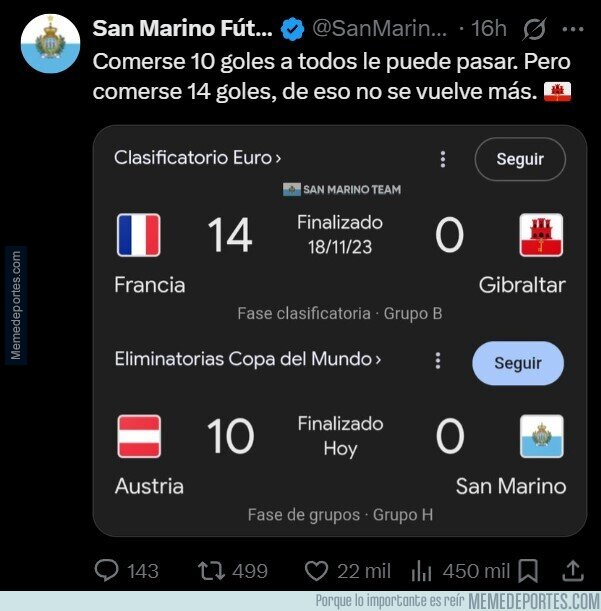
Task: Click the France flag
Action: coord(138,236)
